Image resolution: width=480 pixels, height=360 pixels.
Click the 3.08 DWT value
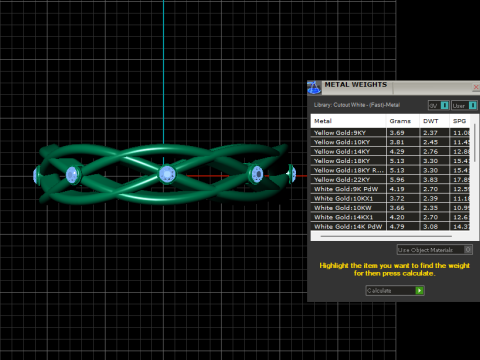click(430, 226)
